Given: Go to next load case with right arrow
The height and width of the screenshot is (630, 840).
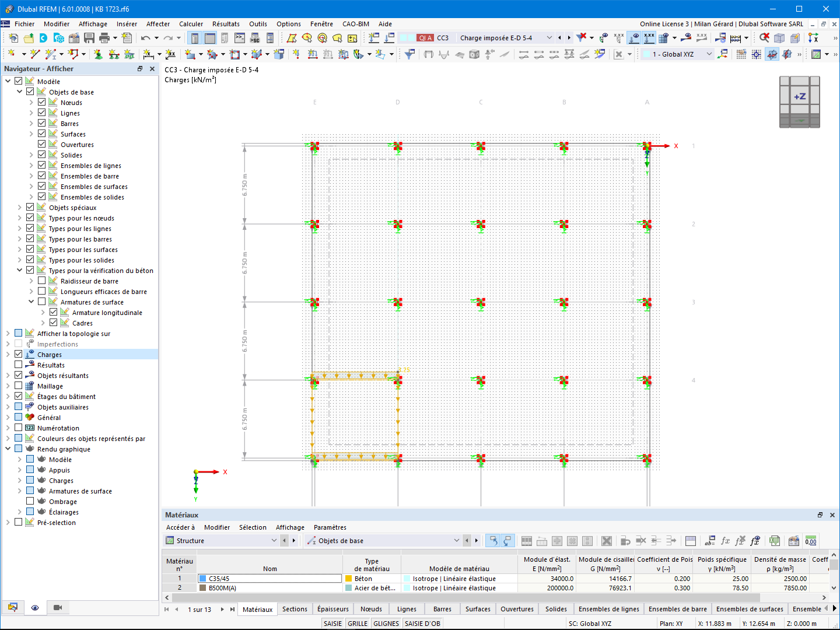Looking at the screenshot, I should 569,38.
